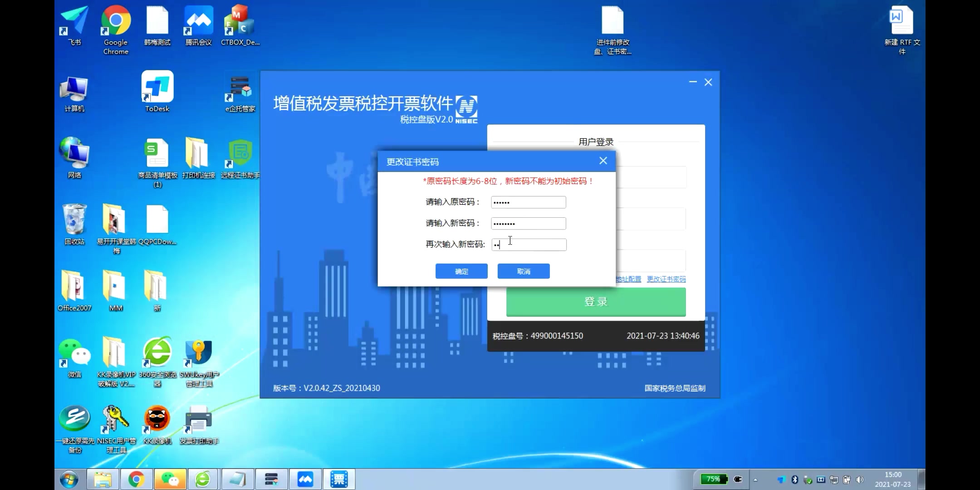Select the 新建 RTF 文件 document icon
980x490 pixels.
902,30
